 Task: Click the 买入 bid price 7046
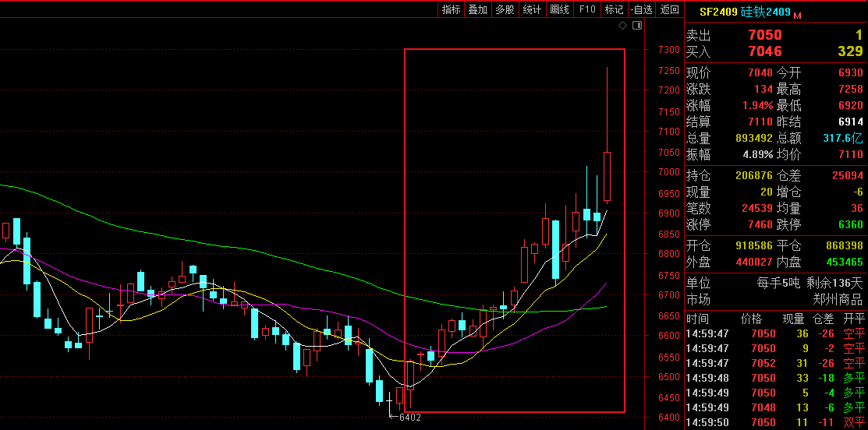764,51
